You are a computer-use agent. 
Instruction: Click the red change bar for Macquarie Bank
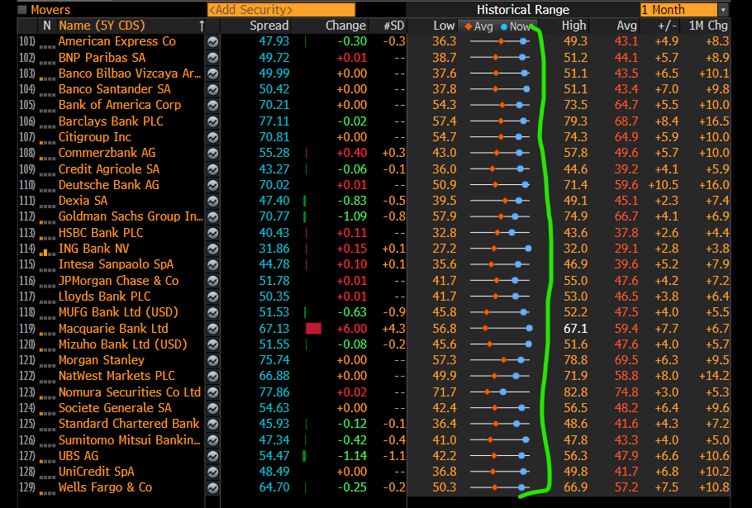coord(313,329)
